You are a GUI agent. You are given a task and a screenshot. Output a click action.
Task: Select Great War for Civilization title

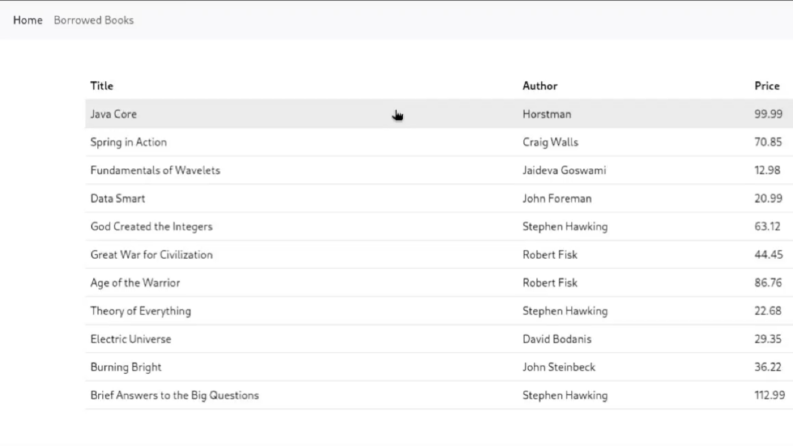click(x=151, y=255)
